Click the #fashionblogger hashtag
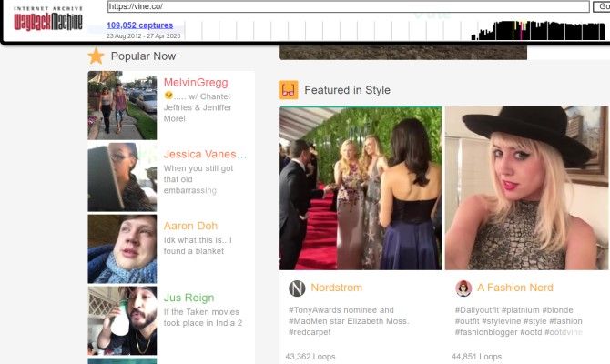Viewport: 610px width, 364px height. click(486, 332)
